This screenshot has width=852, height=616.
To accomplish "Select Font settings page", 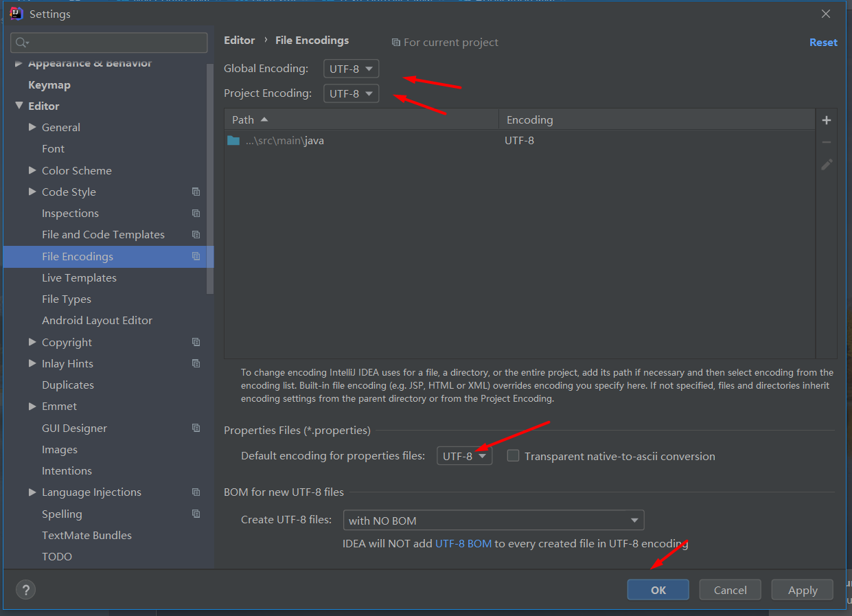I will 53,149.
